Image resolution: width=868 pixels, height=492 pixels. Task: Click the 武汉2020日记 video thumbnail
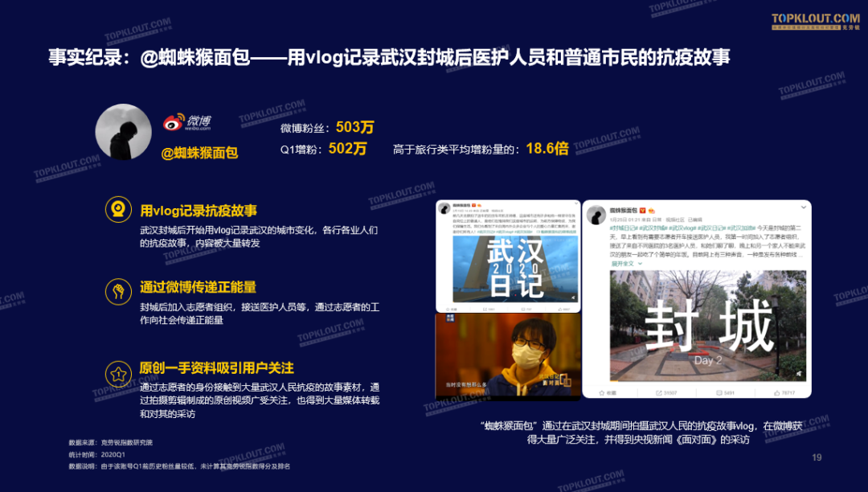coord(515,269)
